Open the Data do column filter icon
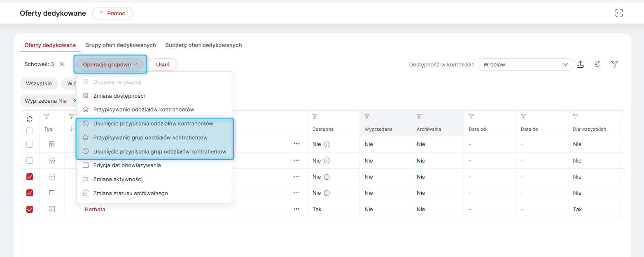644x257 pixels. pos(523,117)
